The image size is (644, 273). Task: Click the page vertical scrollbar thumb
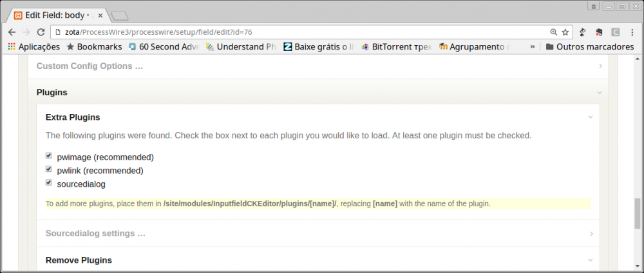637,214
